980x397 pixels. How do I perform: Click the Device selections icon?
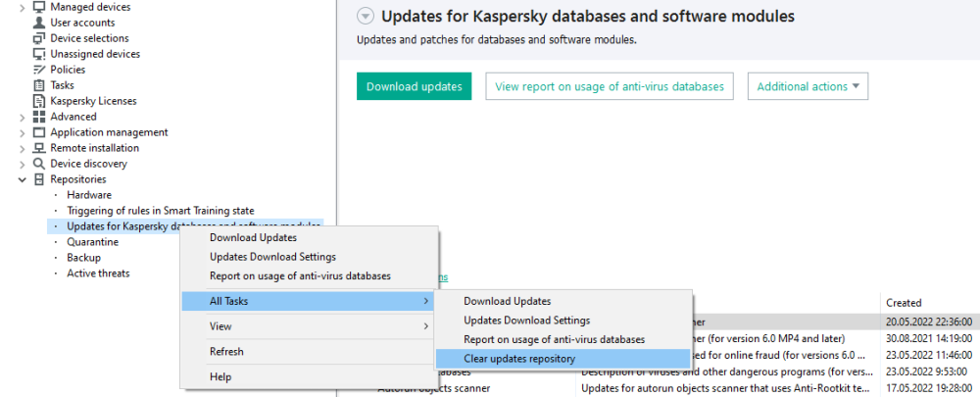[x=39, y=38]
